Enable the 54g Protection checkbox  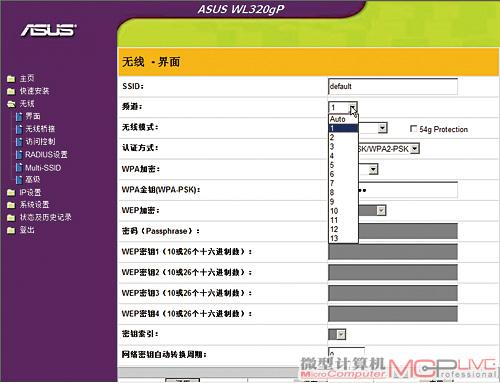click(413, 129)
